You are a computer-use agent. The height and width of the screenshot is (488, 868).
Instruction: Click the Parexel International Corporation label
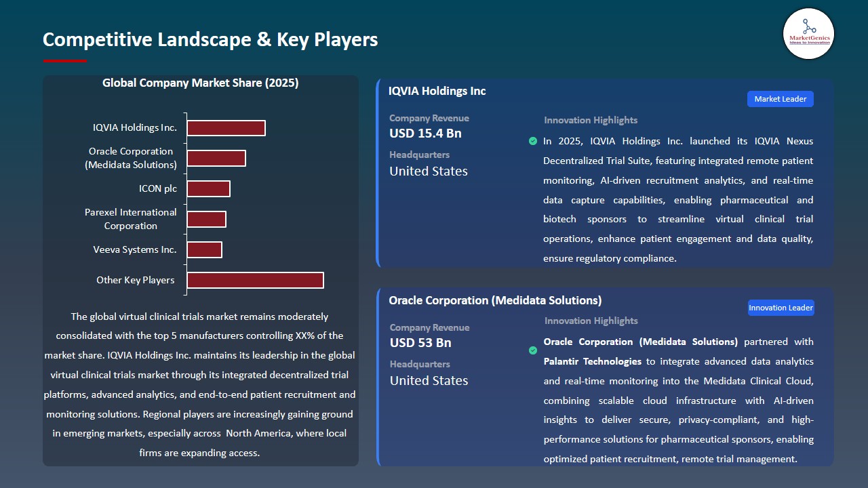click(130, 219)
